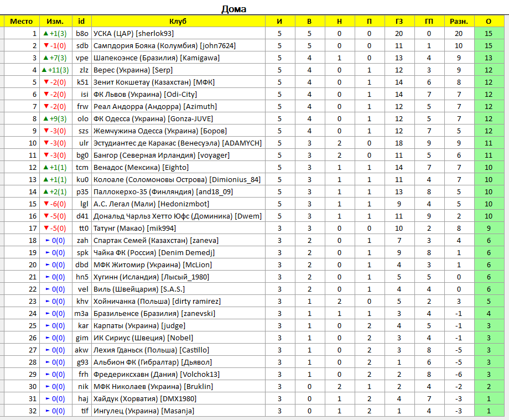Click the red down arrow in ФК Львов row
The height and width of the screenshot is (420, 509).
(x=46, y=94)
